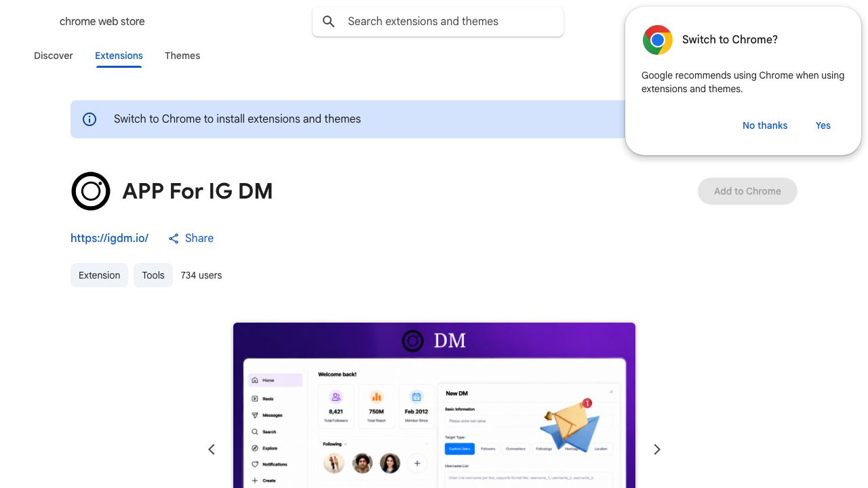Click the Share icon
Screen dimensions: 868x488
[174, 239]
